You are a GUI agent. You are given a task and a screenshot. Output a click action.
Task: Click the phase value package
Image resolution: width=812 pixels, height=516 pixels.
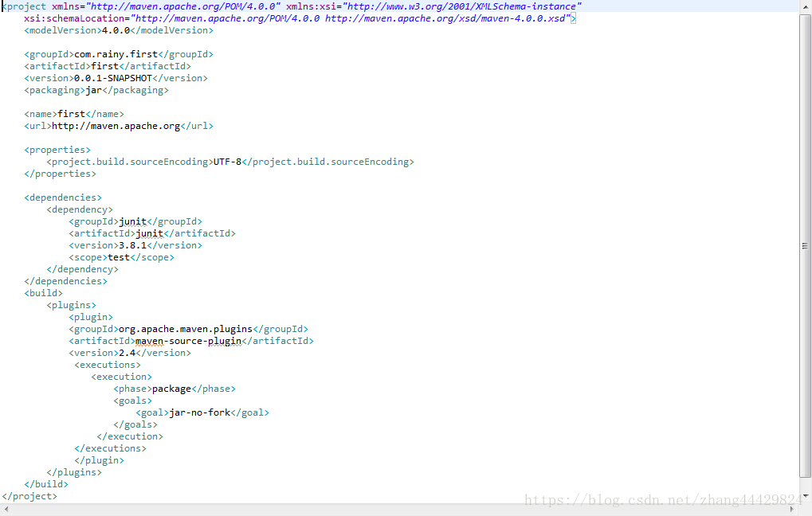click(171, 389)
